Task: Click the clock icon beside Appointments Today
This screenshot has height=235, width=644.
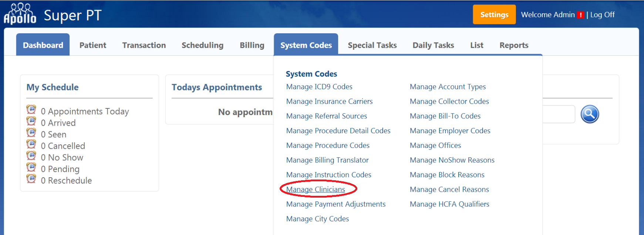Action: click(31, 110)
